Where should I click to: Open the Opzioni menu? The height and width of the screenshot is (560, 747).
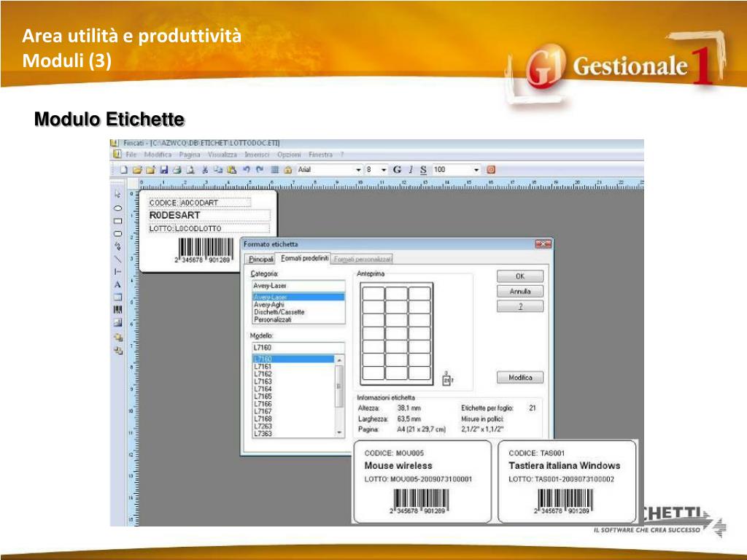[x=289, y=155]
